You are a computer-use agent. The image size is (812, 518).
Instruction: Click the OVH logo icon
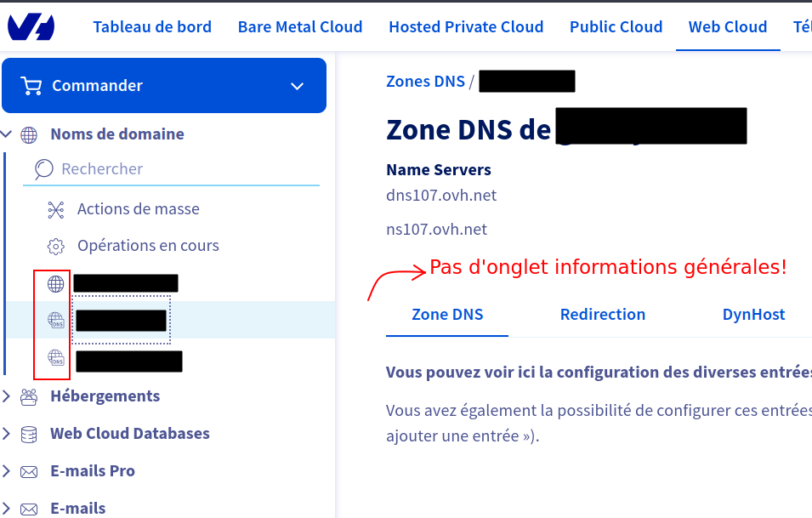pos(31,26)
